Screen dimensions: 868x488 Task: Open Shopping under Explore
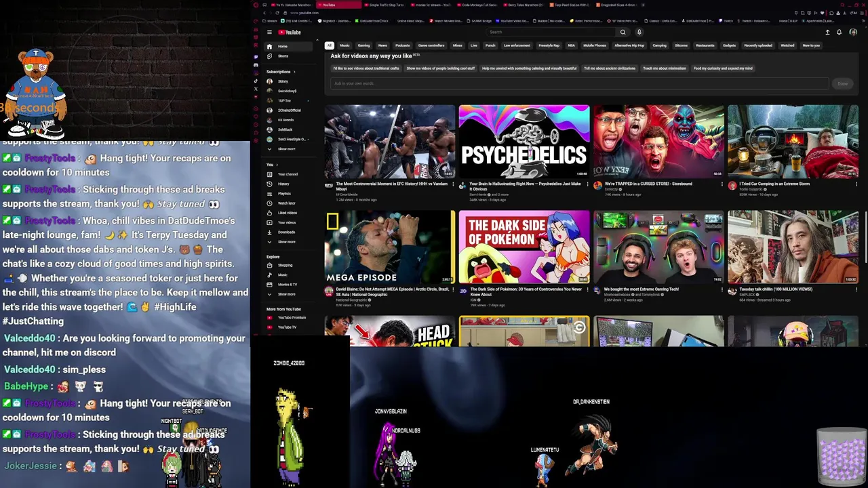(288, 265)
